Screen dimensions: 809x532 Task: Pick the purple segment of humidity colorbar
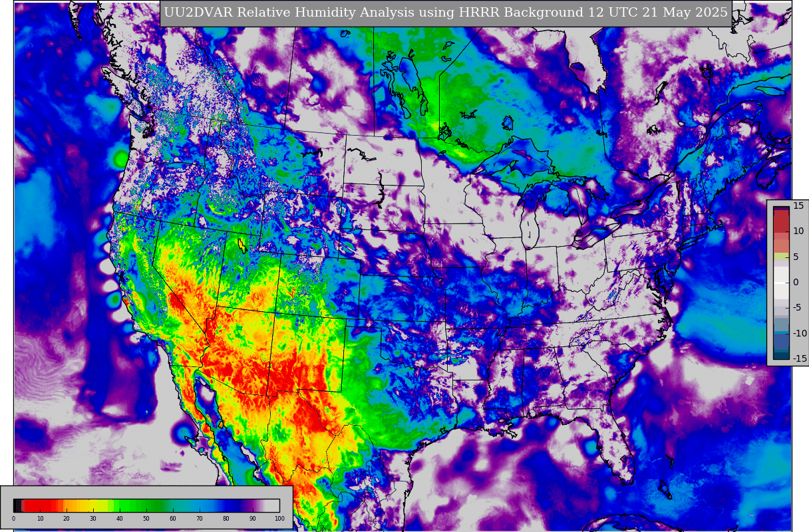tap(251, 505)
